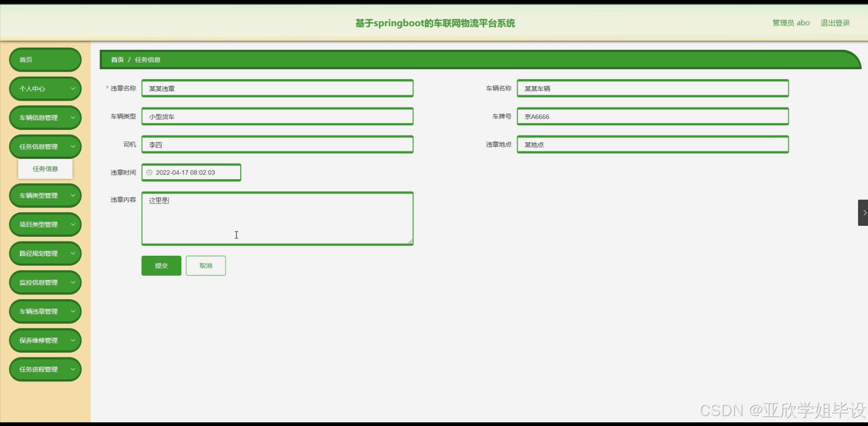Click the 违章内容 field label
Viewport: 868px width, 426px height.
(123, 200)
